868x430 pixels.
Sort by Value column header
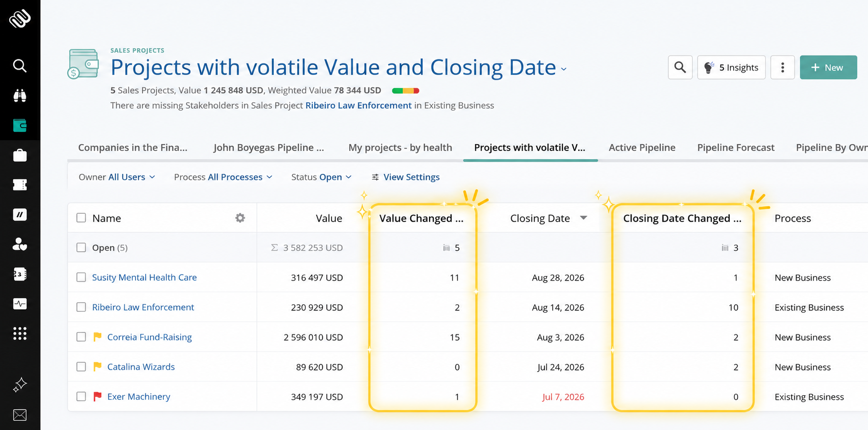click(329, 218)
